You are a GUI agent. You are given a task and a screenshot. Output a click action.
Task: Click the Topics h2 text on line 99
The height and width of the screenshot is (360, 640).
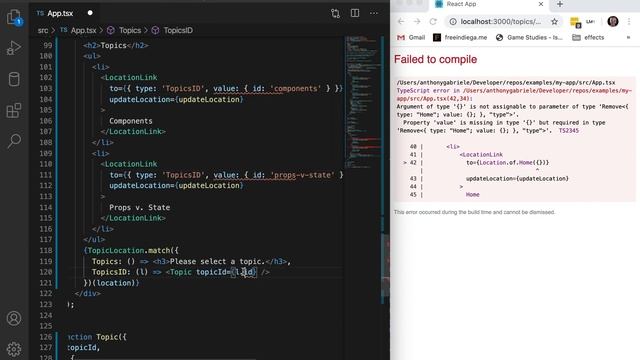(x=113, y=45)
